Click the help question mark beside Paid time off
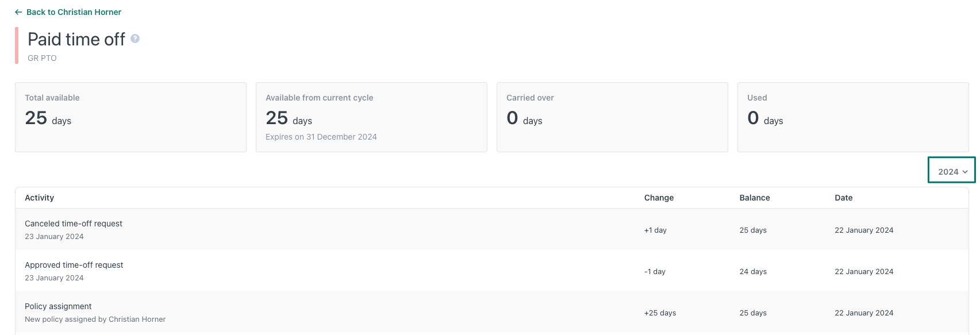 (135, 38)
